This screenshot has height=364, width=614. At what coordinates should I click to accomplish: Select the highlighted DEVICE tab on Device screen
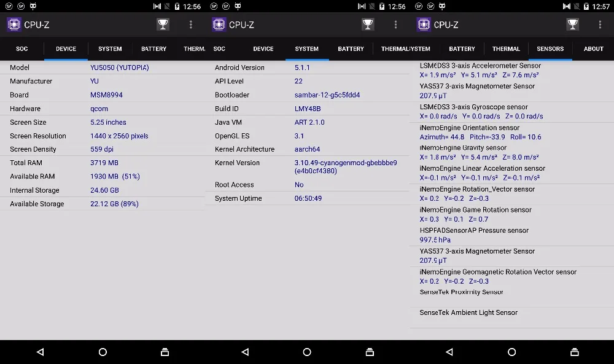[66, 49]
